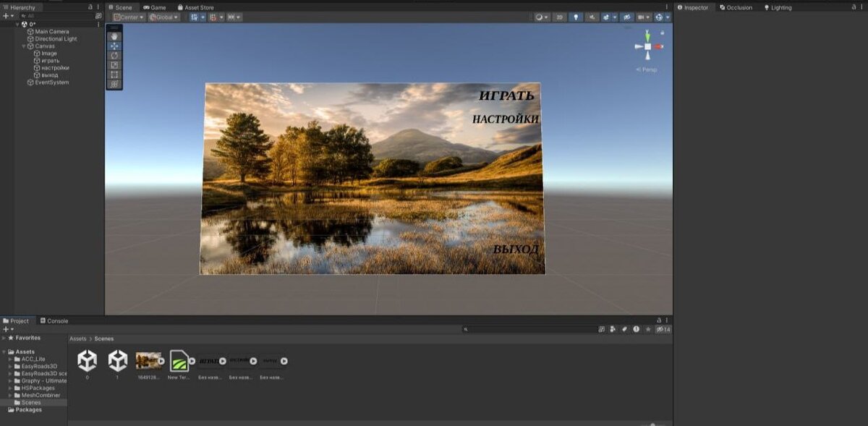Toggle scene visibility hidden objects button
868x426 pixels.
point(627,17)
